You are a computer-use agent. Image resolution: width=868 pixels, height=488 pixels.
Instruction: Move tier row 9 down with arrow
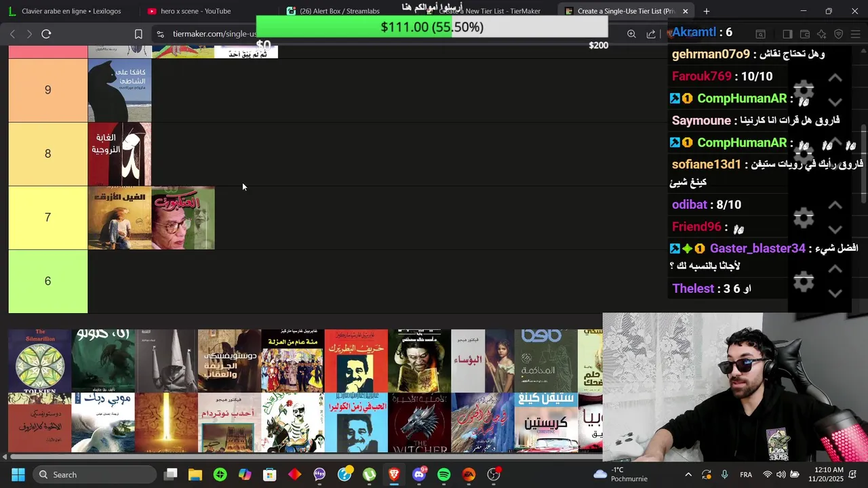click(835, 102)
